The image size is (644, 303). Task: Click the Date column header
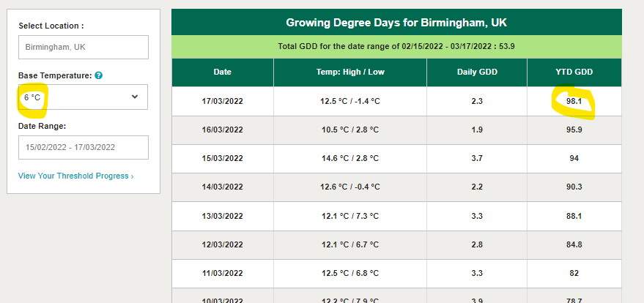click(222, 72)
